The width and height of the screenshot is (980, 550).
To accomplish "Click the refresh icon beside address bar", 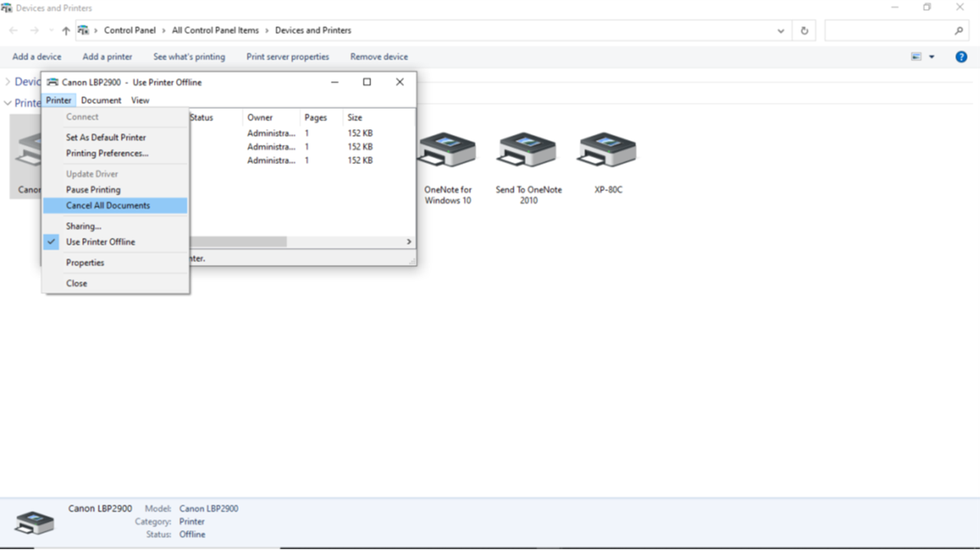I will point(804,30).
